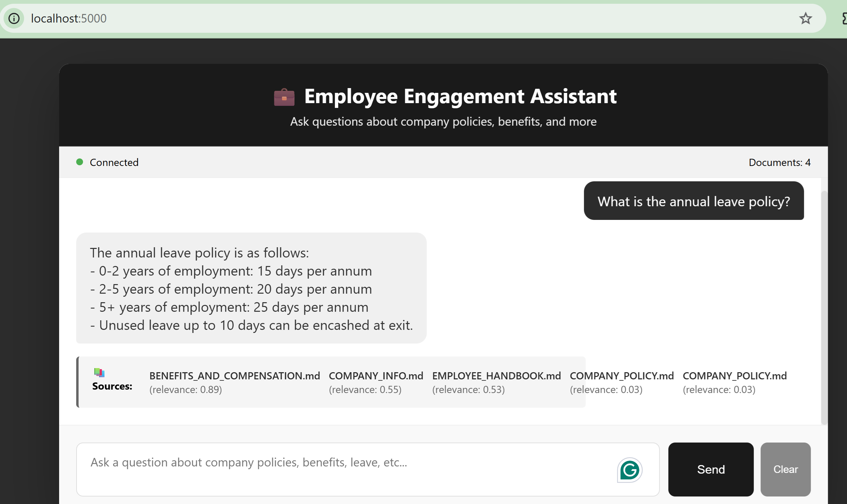This screenshot has width=847, height=504.
Task: Click the Documents: 4 counter
Action: [779, 162]
